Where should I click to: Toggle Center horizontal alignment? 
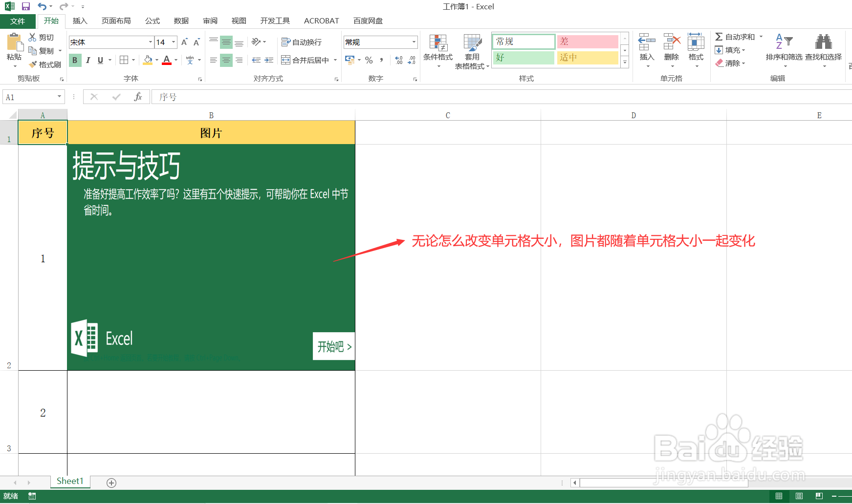point(226,60)
